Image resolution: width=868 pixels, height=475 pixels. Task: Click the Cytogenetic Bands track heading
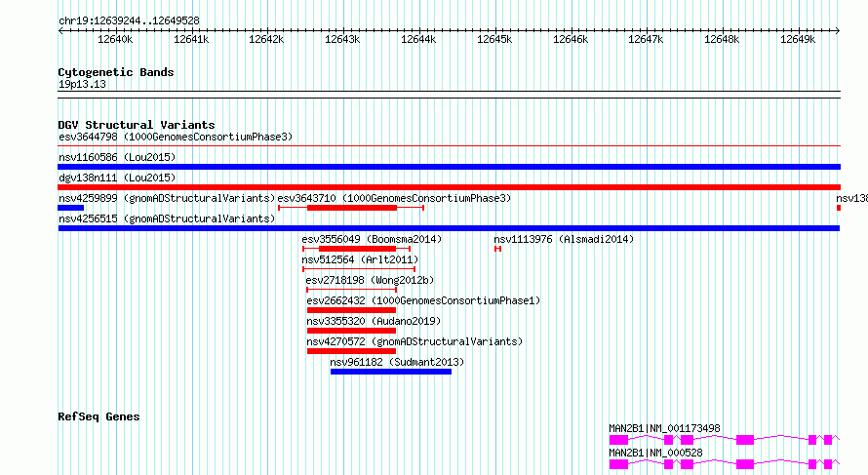click(116, 72)
